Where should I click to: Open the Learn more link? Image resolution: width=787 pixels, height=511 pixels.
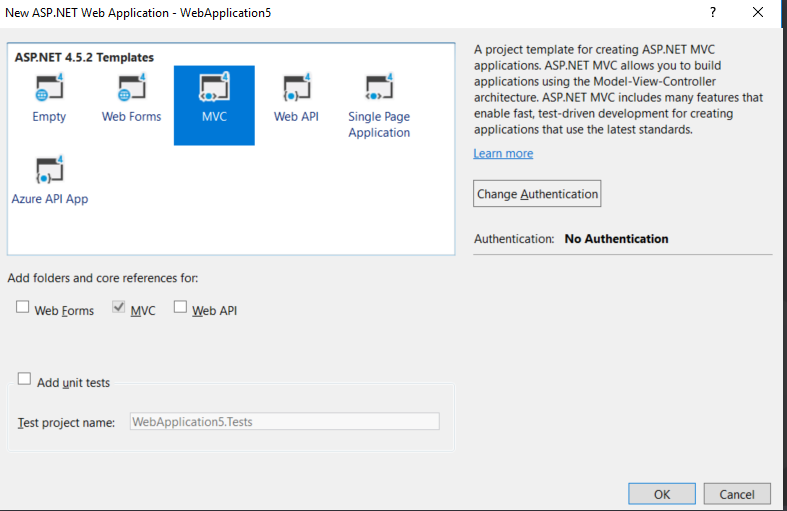click(503, 153)
